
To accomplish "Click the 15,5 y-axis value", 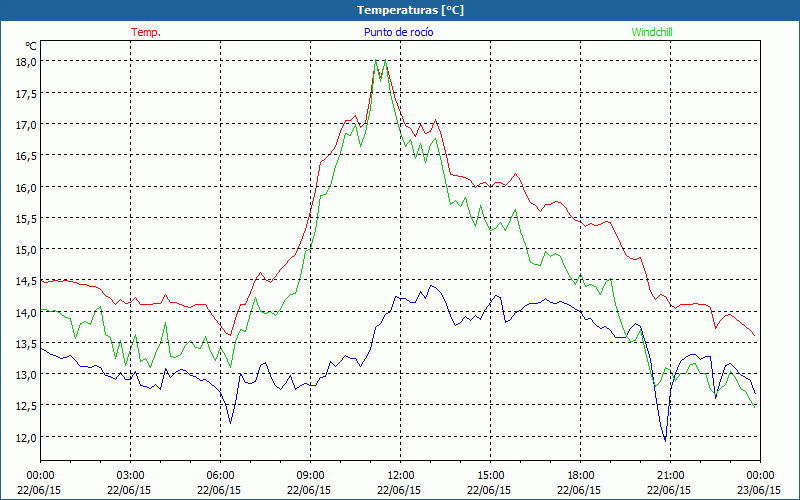I will point(27,218).
